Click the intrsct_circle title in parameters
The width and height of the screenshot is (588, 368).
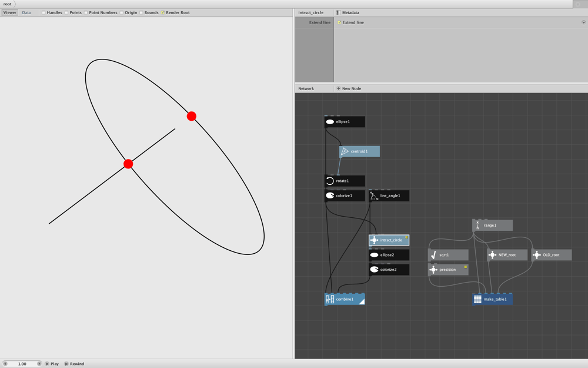pyautogui.click(x=311, y=12)
